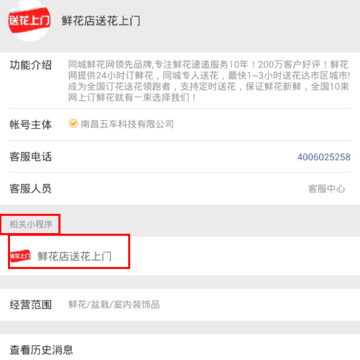This screenshot has height=360, width=360.
Task: Tap the red 送花上门 account avatar
Action: pyautogui.click(x=29, y=21)
